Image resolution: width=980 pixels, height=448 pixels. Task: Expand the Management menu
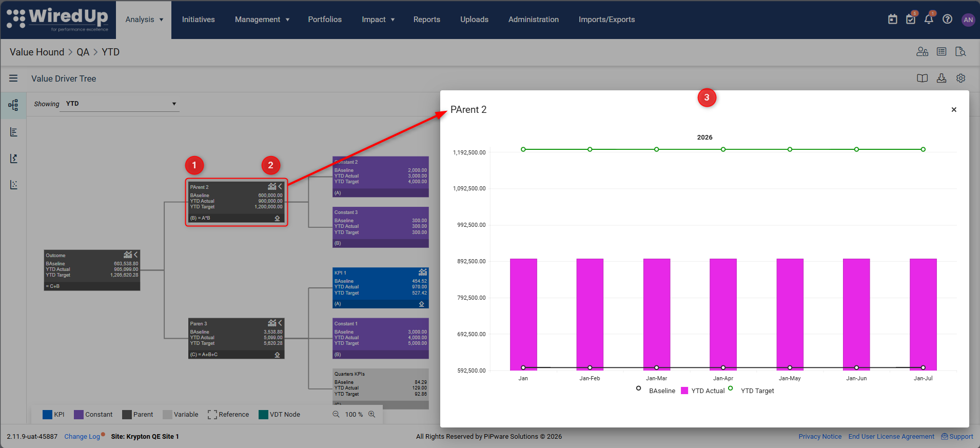tap(262, 20)
